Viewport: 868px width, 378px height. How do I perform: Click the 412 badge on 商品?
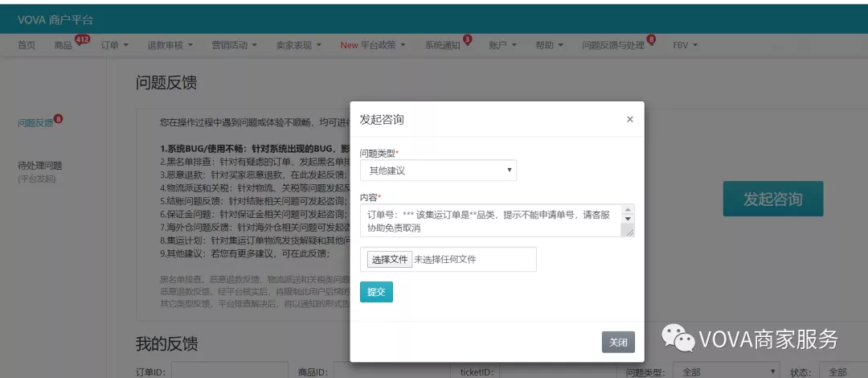click(x=82, y=39)
